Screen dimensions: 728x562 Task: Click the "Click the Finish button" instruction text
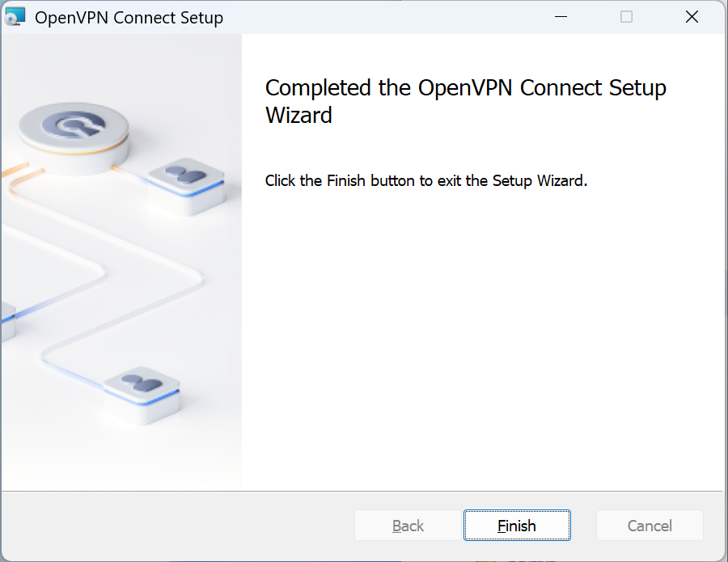point(425,180)
